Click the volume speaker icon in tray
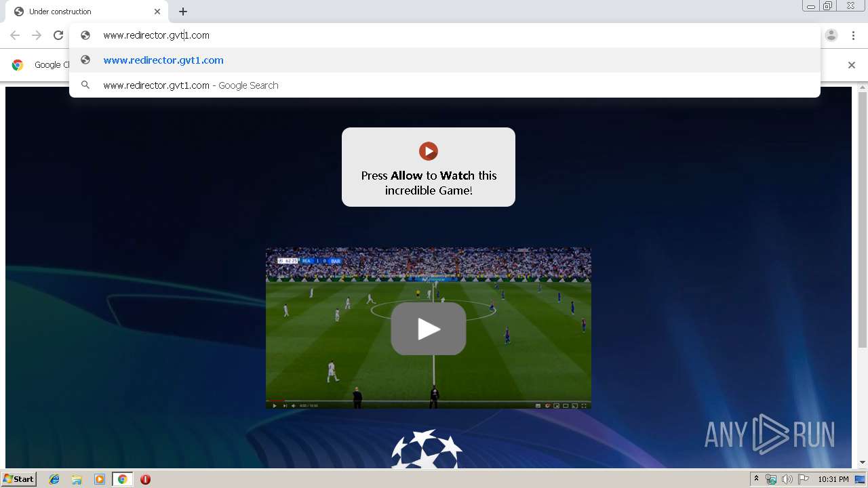 click(x=787, y=479)
